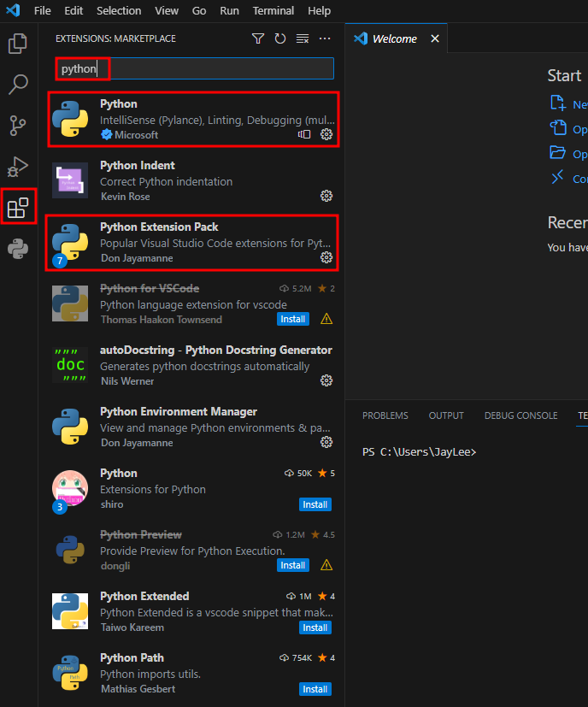This screenshot has height=707, width=588.
Task: Click shiro Python extension avatar thumbnail
Action: tap(70, 488)
